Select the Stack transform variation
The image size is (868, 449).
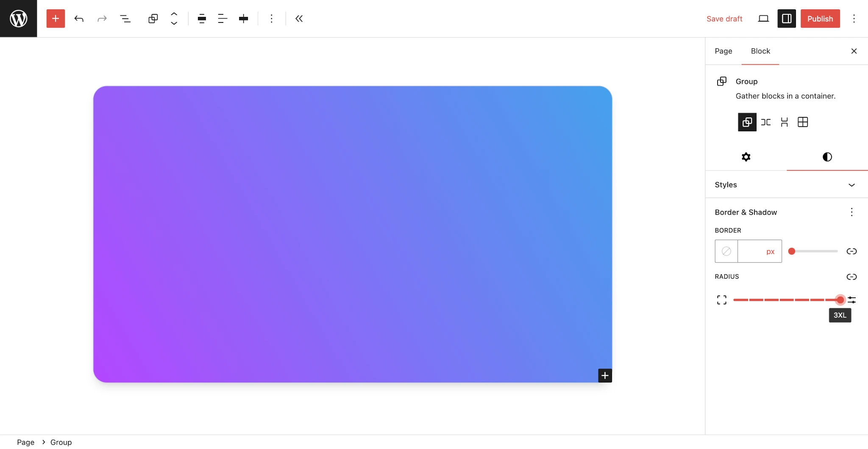coord(784,122)
